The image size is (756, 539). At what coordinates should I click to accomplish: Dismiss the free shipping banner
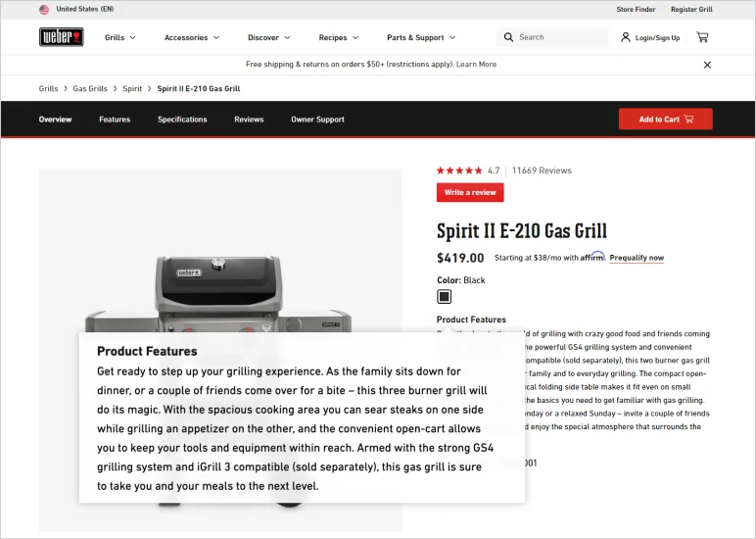point(707,65)
